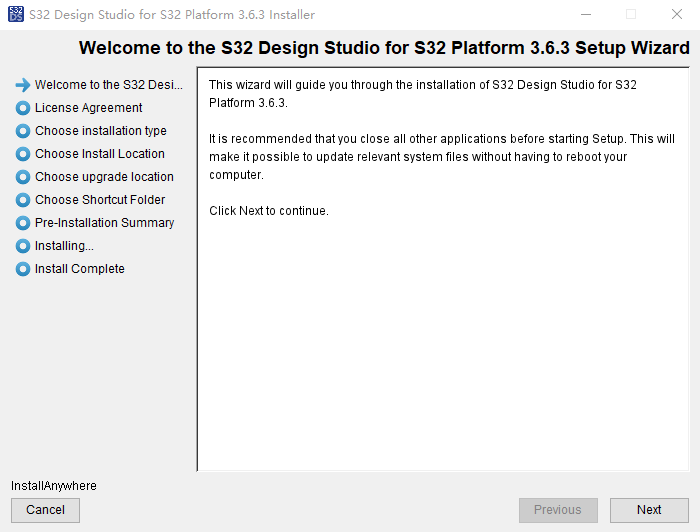Click the S32DS app icon in title bar
Screen dimensions: 700x532
coord(16,14)
